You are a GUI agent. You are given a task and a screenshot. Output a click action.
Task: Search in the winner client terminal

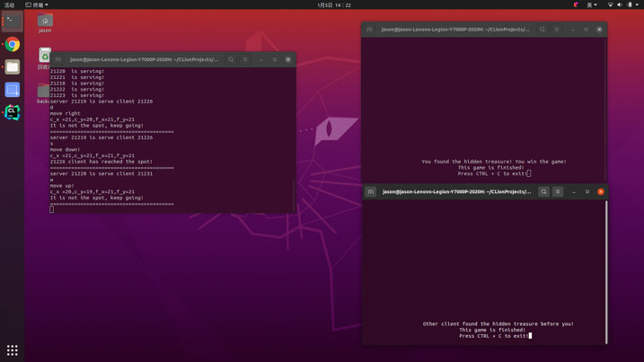pos(543,30)
